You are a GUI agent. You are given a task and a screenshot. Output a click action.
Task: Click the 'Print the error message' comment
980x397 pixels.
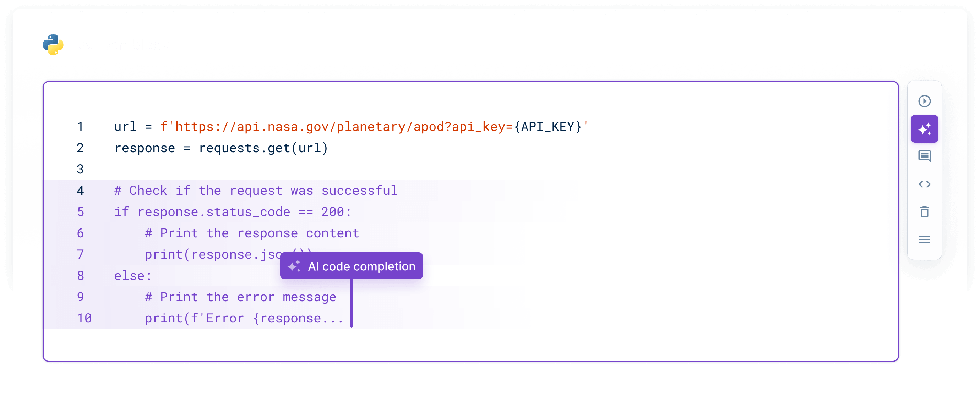[240, 297]
